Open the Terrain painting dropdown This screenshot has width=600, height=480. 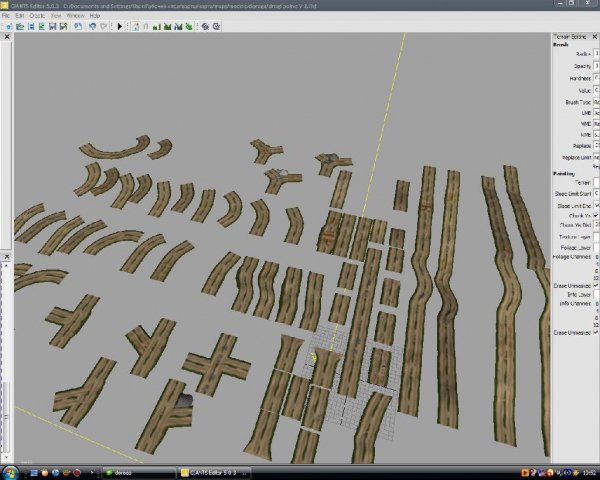[x=596, y=183]
